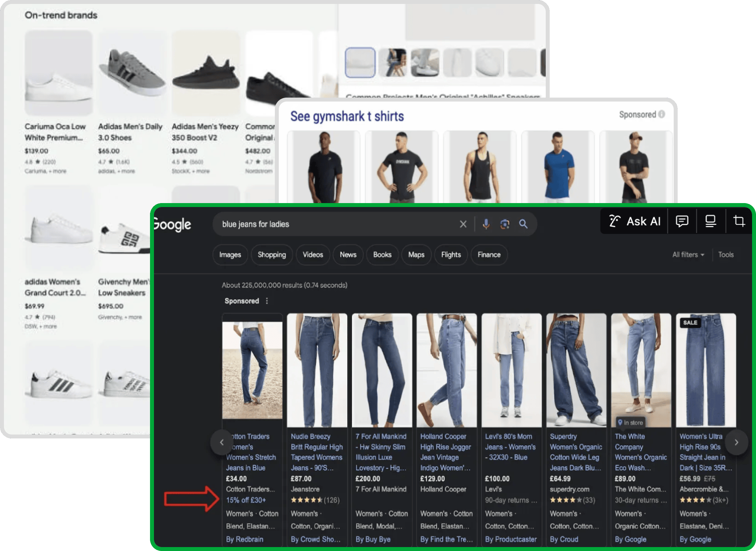The height and width of the screenshot is (551, 756).
Task: Switch to the Finance tab
Action: pos(489,255)
